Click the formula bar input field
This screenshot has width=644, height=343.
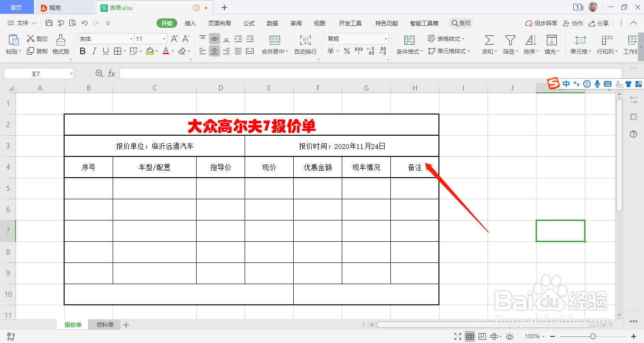click(x=371, y=73)
